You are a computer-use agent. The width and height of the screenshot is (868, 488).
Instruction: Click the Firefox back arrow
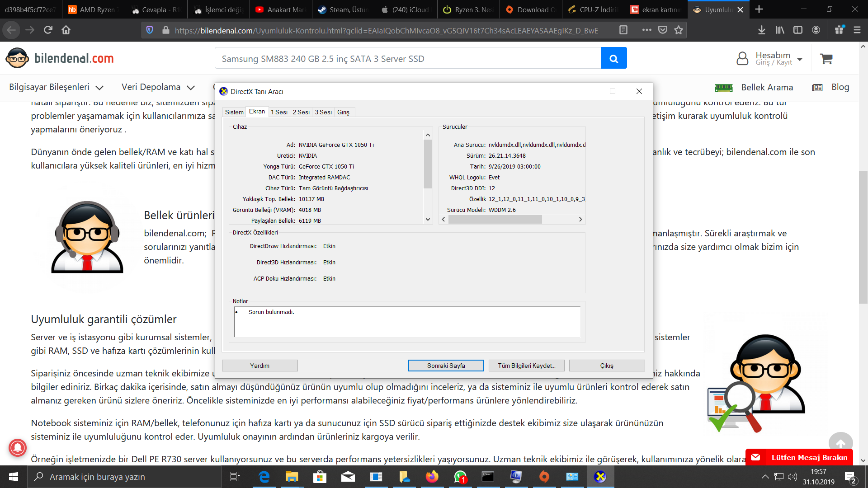pyautogui.click(x=11, y=30)
